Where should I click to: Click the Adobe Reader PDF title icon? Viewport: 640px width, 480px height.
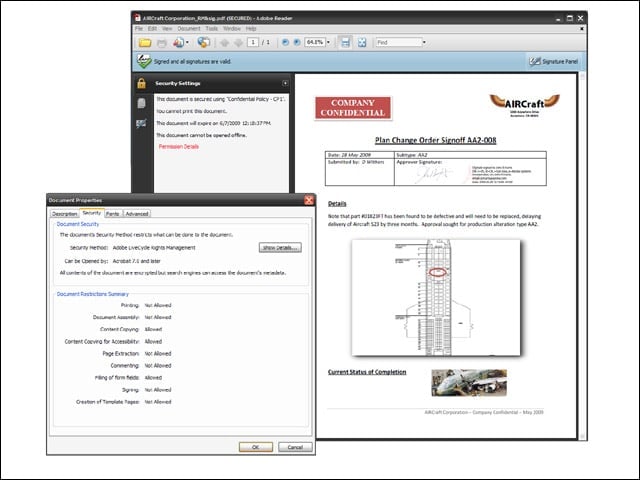(138, 18)
